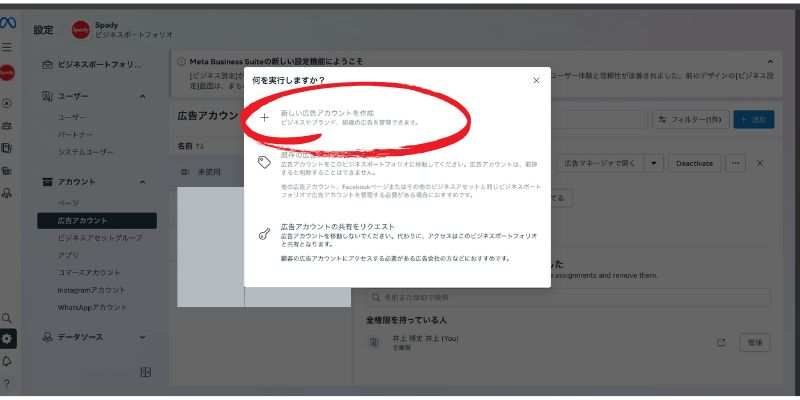Open the storefront icon in left rail
Viewport: 800px width, 400px height.
7,170
